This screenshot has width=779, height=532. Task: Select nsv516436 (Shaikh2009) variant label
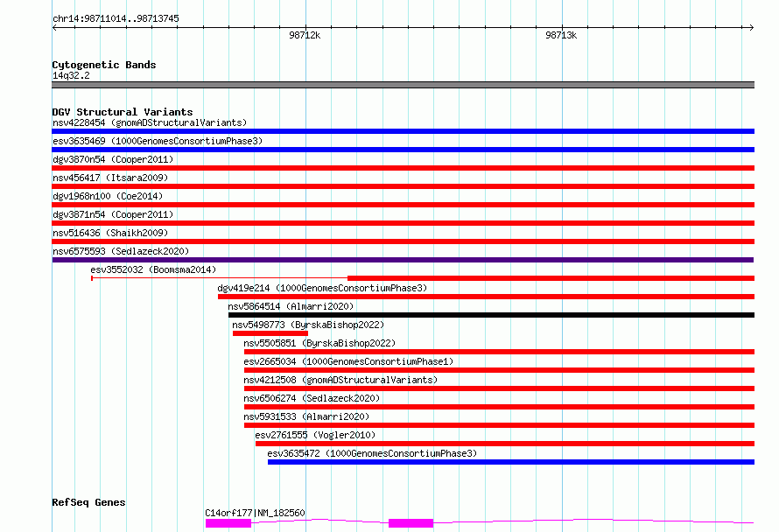110,233
